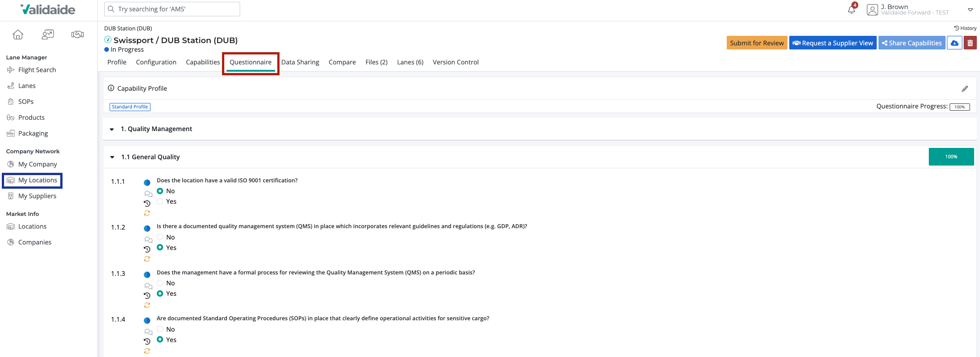This screenshot has width=980, height=357.
Task: View answer history for question 1.1.3
Action: point(147,295)
